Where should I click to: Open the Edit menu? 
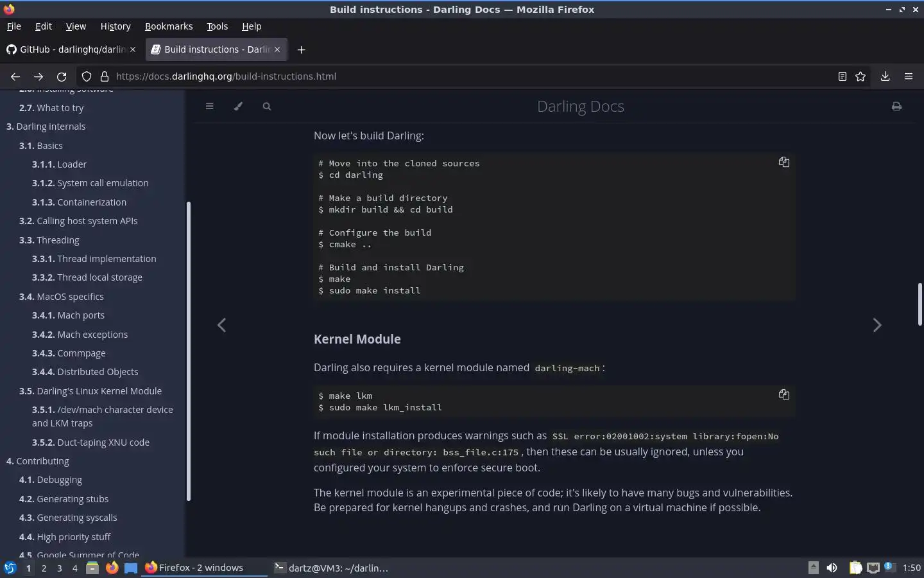coord(44,26)
